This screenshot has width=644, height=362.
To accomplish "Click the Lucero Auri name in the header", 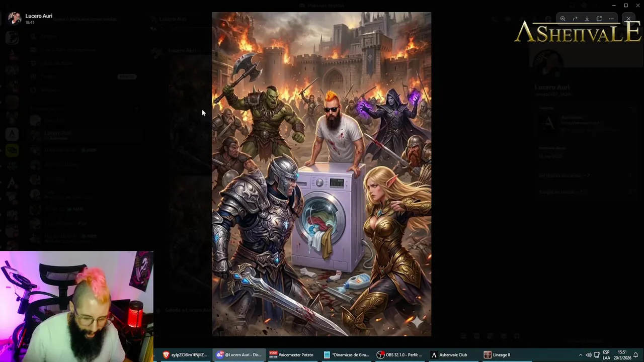I will tap(39, 16).
